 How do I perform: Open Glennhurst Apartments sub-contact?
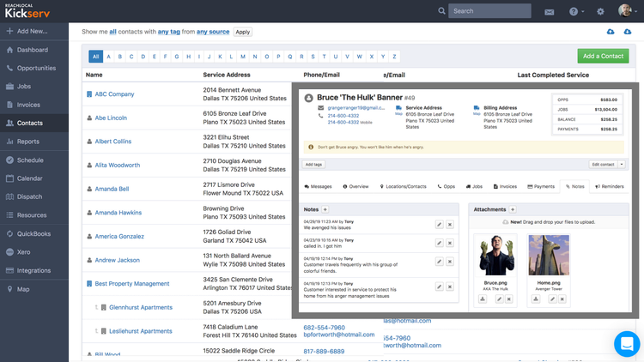click(141, 307)
